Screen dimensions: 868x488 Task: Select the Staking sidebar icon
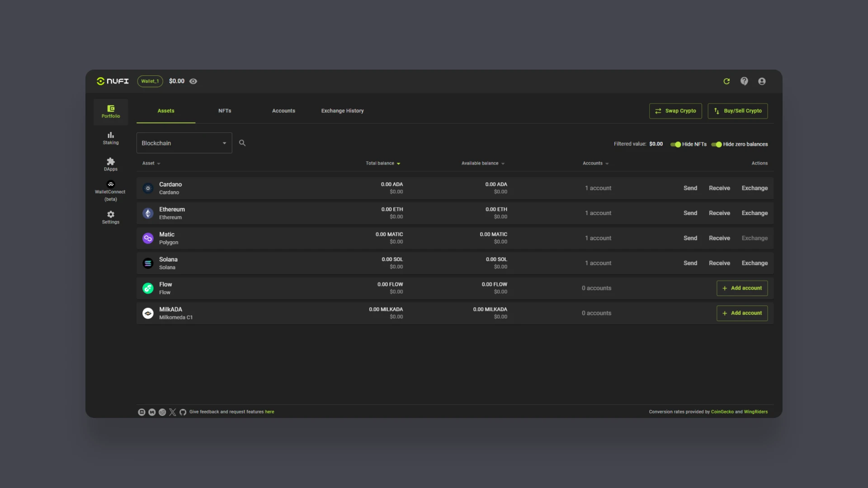pos(110,138)
